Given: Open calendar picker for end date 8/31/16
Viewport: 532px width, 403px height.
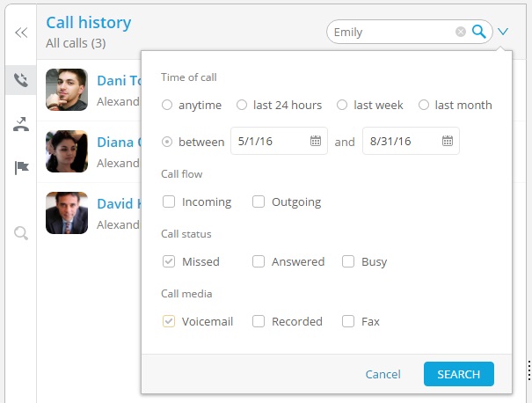Looking at the screenshot, I should point(448,141).
